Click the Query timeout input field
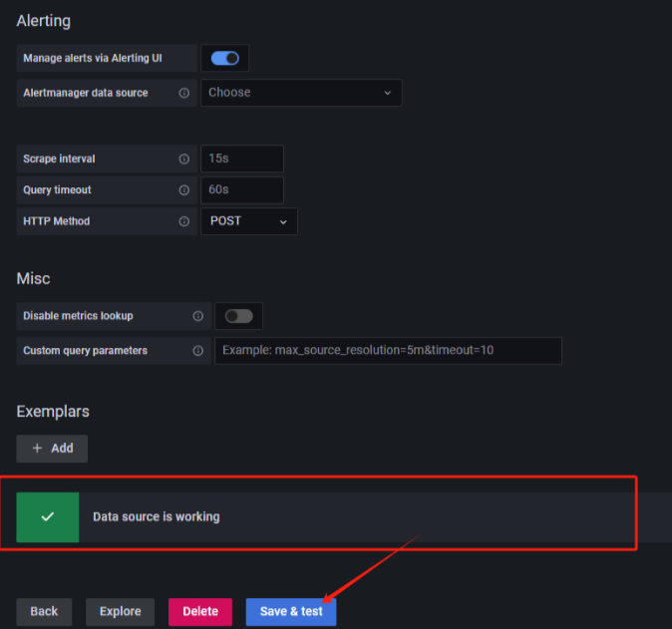Viewport: 672px width, 629px height. 242,189
